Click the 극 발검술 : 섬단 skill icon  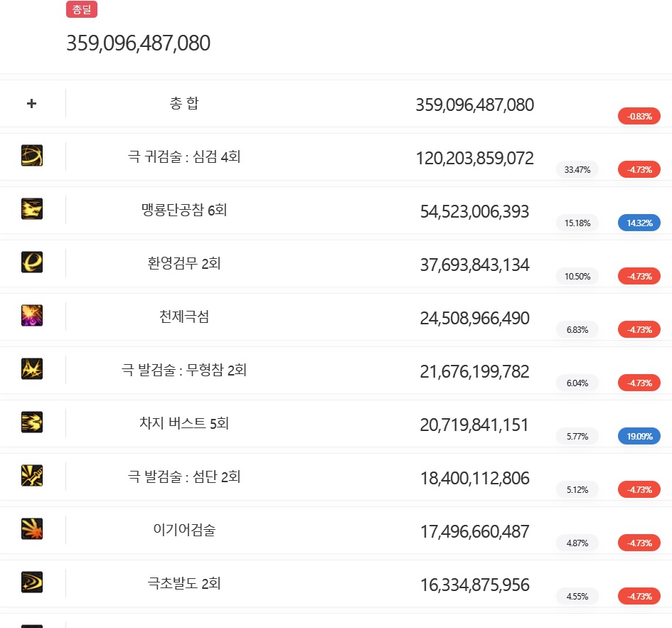(32, 476)
